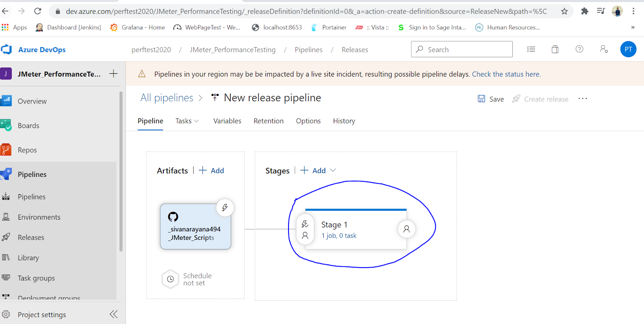Select the _JMeter_Scripts artifact card
This screenshot has height=324, width=644.
coord(195,227)
